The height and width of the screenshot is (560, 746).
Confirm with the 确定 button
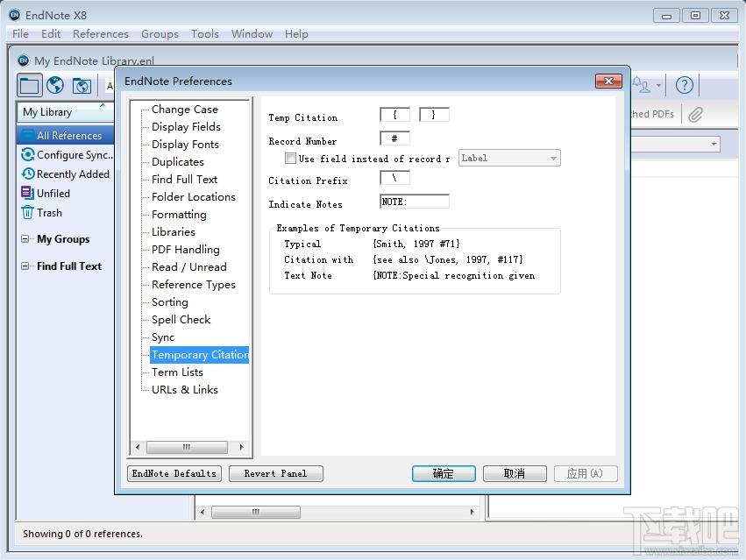click(444, 473)
